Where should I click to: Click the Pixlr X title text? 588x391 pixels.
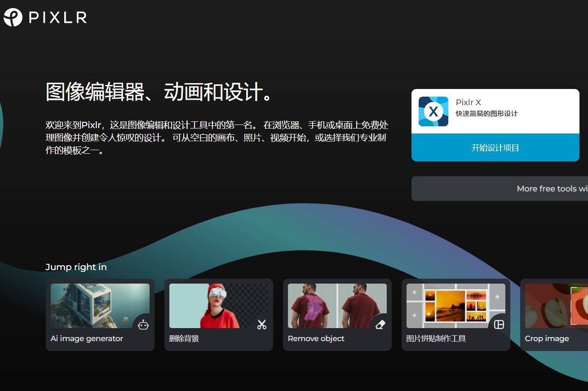coord(468,102)
